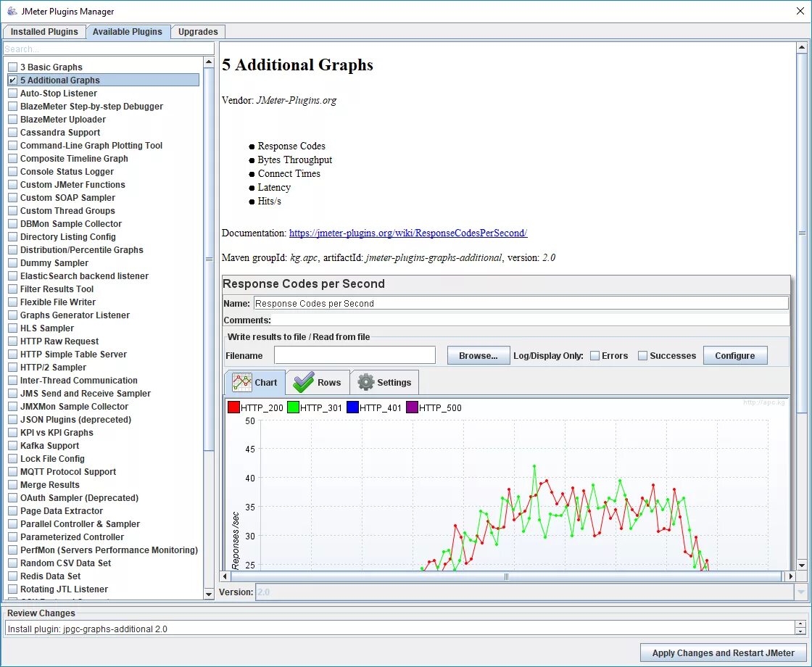Click horizontal scrollbar left arrow
The height and width of the screenshot is (667, 812).
225,576
